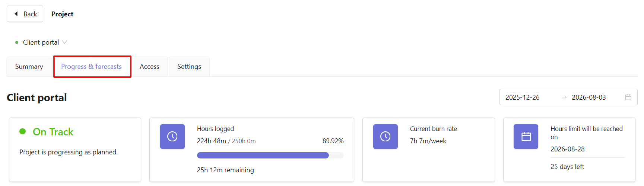Open the Client portal project selector

[41, 42]
